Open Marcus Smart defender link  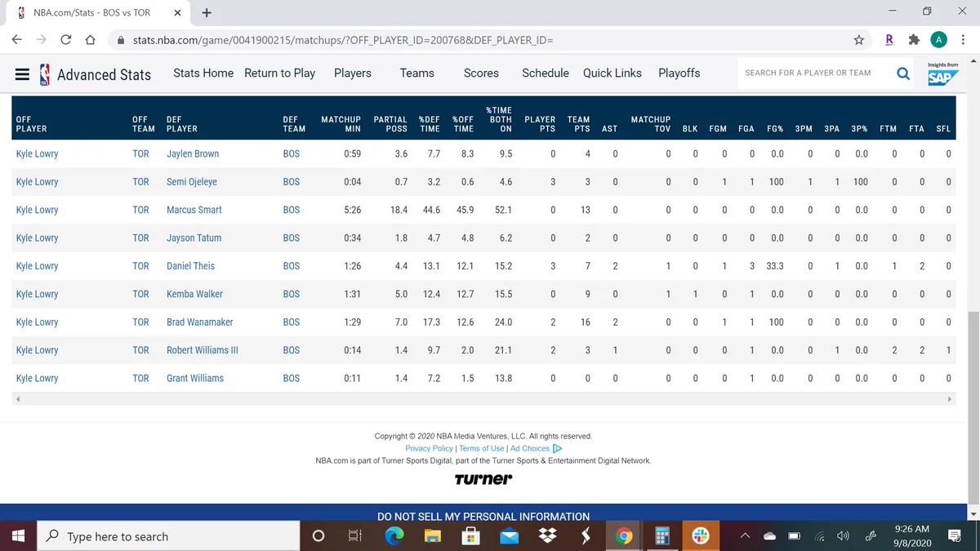(194, 210)
